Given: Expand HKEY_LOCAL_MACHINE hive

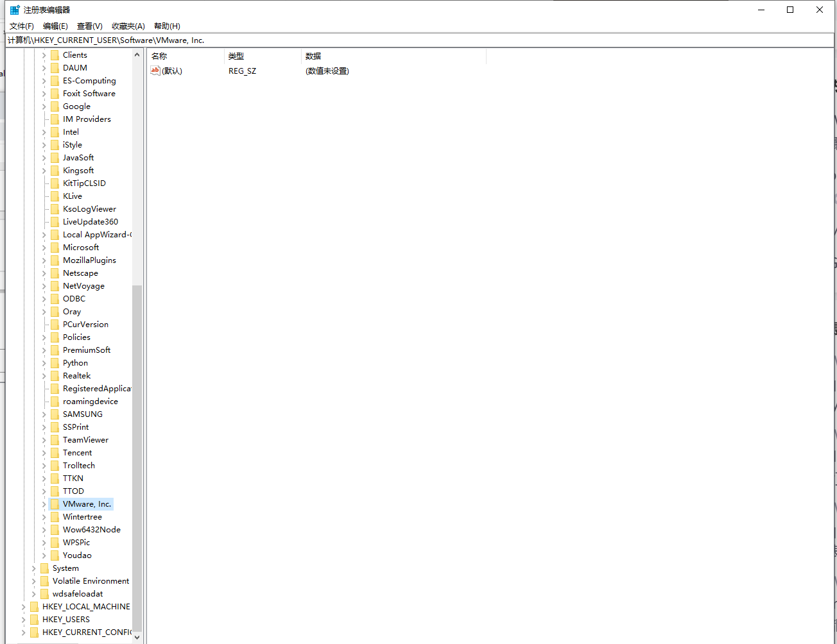Looking at the screenshot, I should tap(24, 607).
